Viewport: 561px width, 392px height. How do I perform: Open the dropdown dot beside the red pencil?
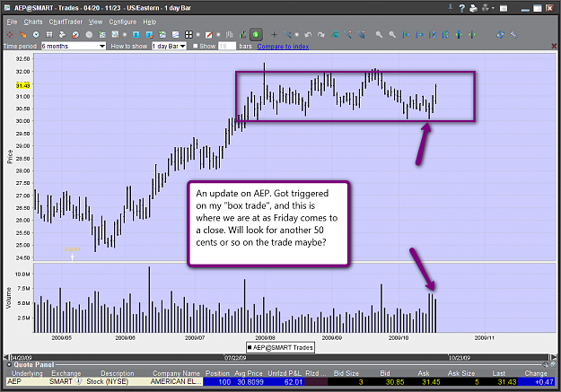[x=218, y=35]
